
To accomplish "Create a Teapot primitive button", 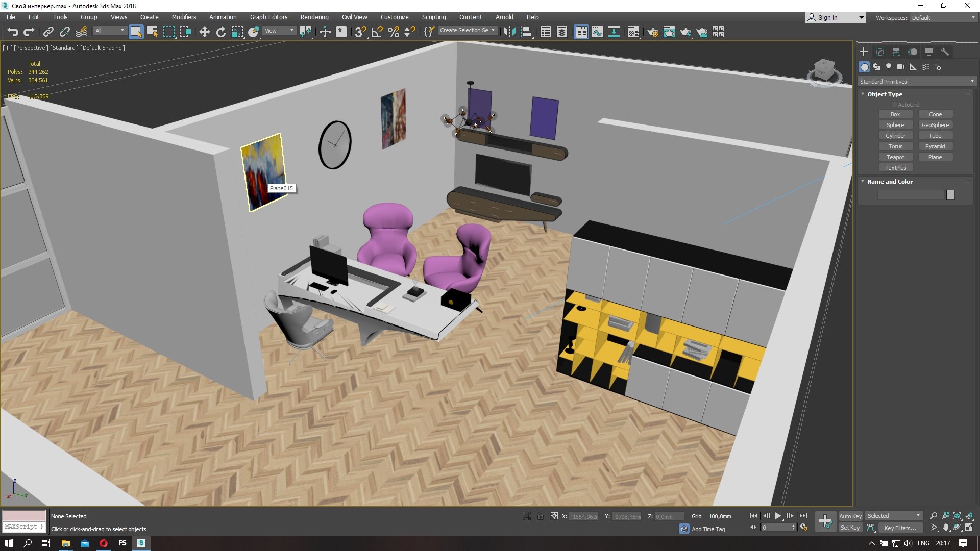I will pyautogui.click(x=895, y=157).
